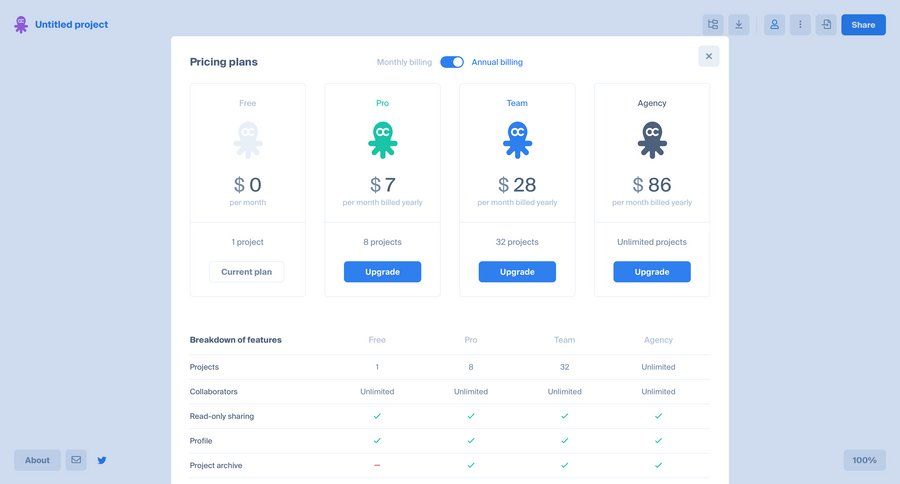Click the purple octopus logo icon

21,25
